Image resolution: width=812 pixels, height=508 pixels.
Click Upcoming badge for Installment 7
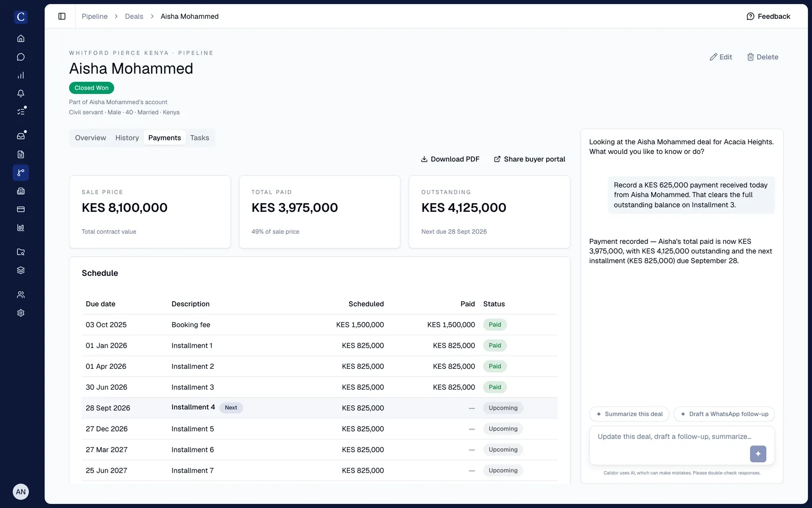coord(503,470)
